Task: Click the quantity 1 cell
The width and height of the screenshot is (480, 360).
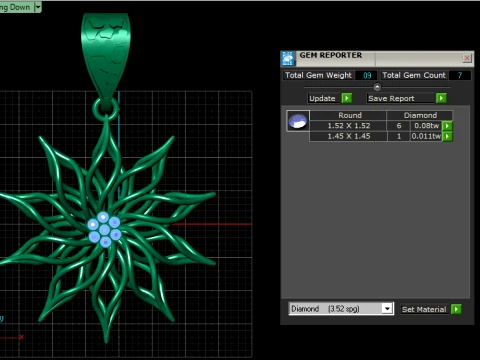Action: tap(399, 136)
